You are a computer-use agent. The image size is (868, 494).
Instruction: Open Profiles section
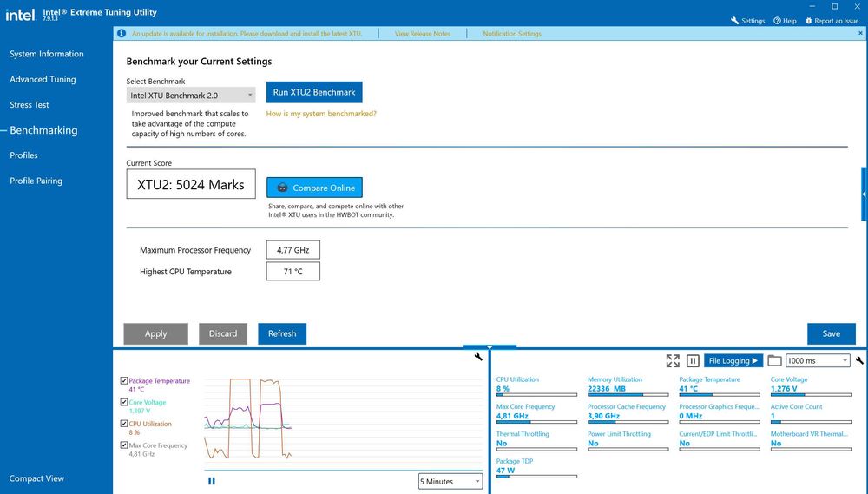23,155
